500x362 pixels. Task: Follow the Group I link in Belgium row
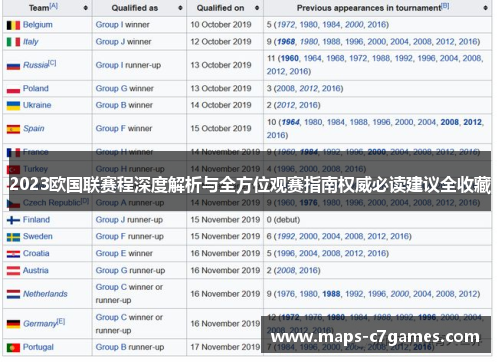(109, 25)
